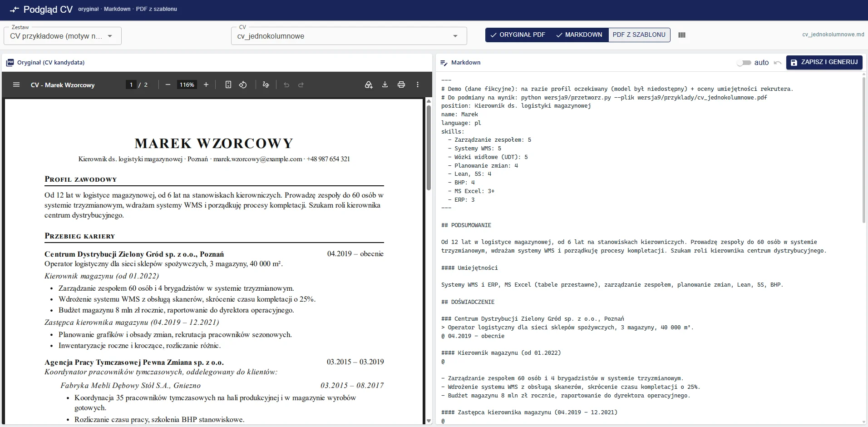Click the 'position: Kierownik ds. logistyki' line
This screenshot has height=427, width=868.
click(x=516, y=106)
